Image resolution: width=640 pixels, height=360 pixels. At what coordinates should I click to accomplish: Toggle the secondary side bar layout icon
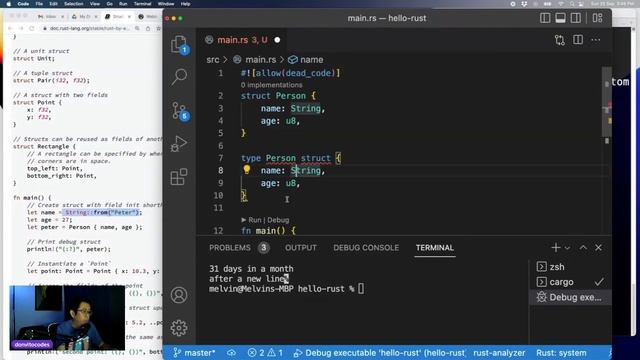pos(576,18)
